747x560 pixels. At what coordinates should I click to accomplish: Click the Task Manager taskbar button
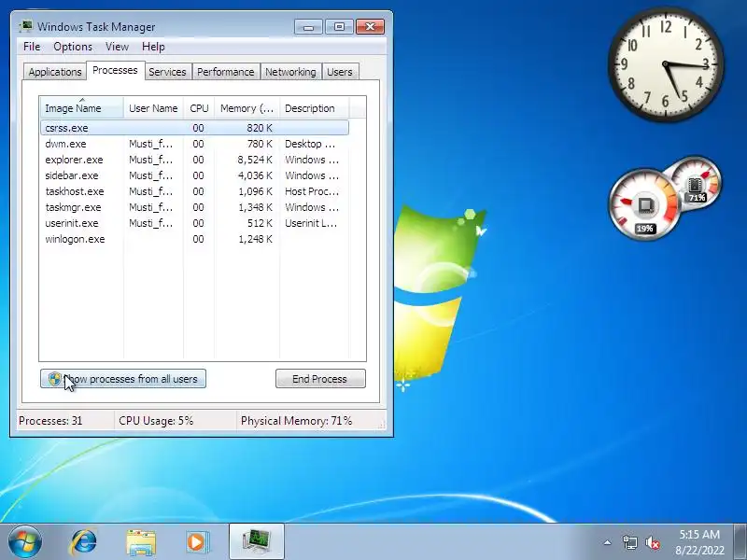pos(257,542)
